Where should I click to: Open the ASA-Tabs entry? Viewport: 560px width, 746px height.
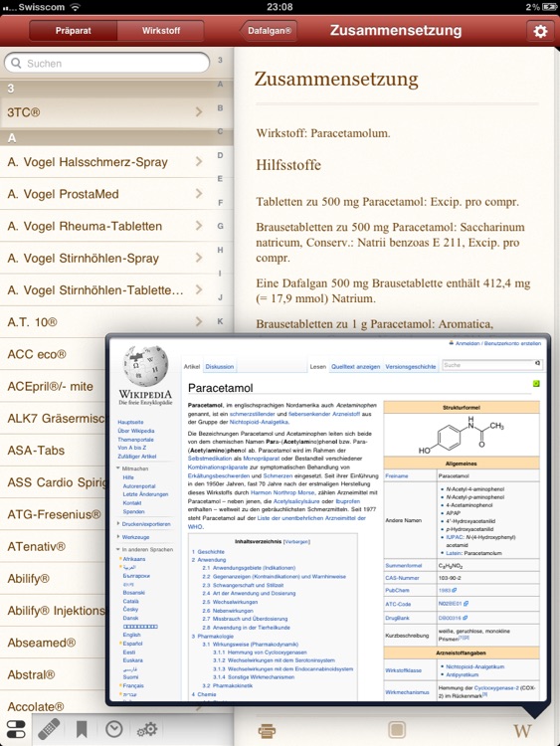coord(53,450)
